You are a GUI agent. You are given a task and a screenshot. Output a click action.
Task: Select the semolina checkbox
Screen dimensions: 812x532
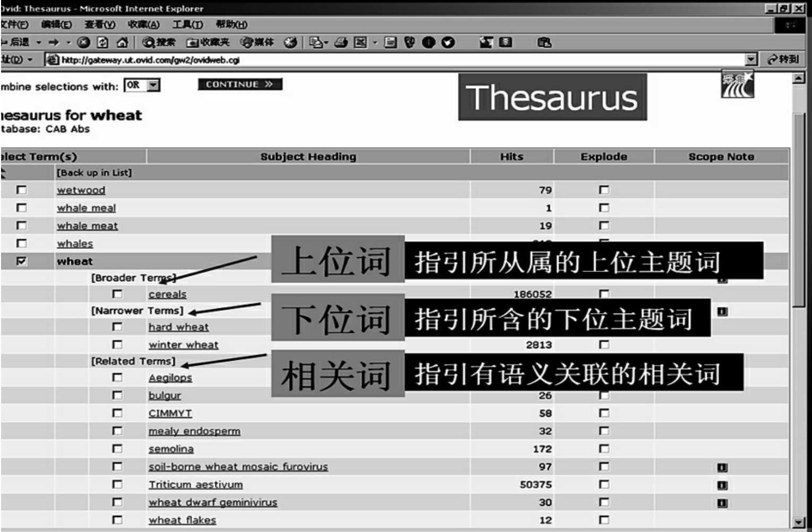coord(117,449)
